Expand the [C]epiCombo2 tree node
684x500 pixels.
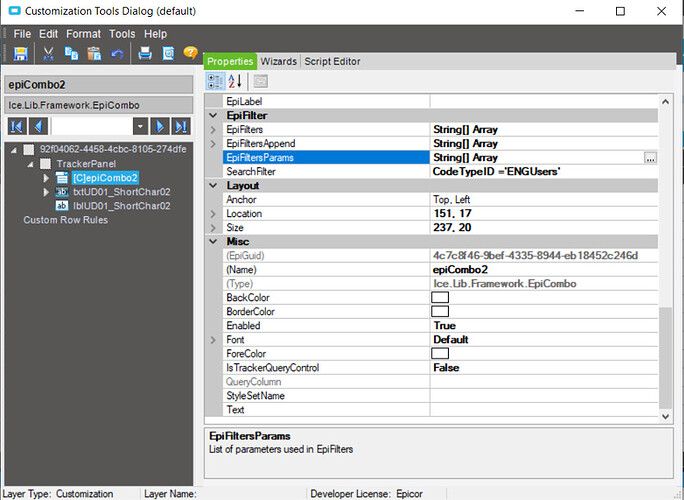(x=46, y=178)
